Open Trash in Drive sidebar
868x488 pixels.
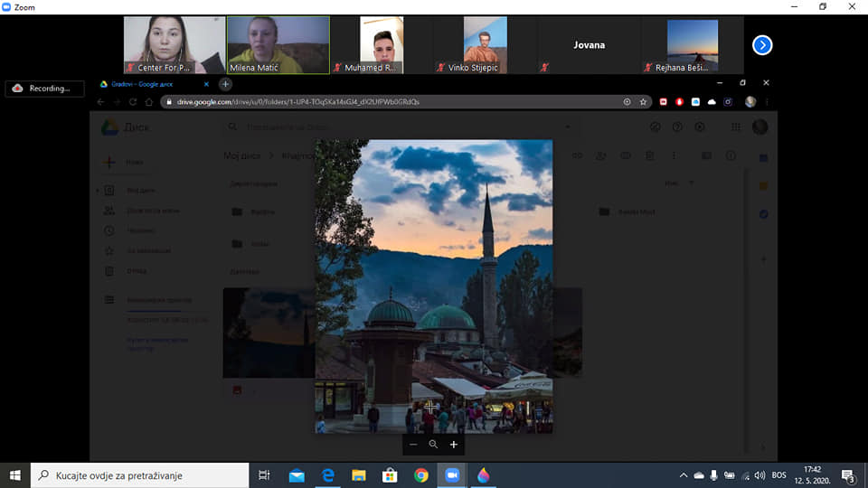pos(126,271)
